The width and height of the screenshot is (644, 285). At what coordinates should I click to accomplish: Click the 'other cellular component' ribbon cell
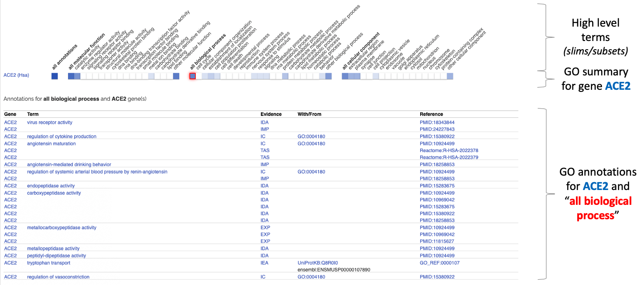(x=450, y=76)
